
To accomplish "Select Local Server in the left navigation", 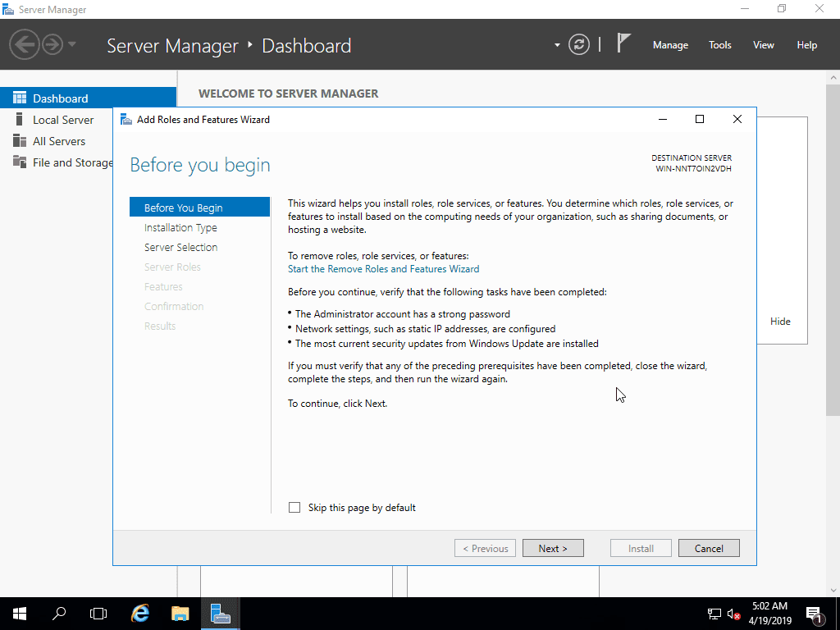I will pyautogui.click(x=63, y=120).
